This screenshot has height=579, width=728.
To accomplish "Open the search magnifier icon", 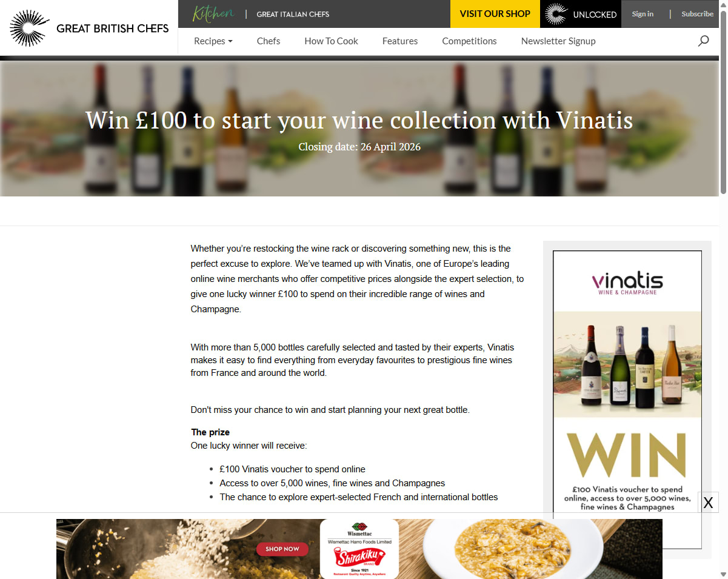I will pyautogui.click(x=703, y=41).
